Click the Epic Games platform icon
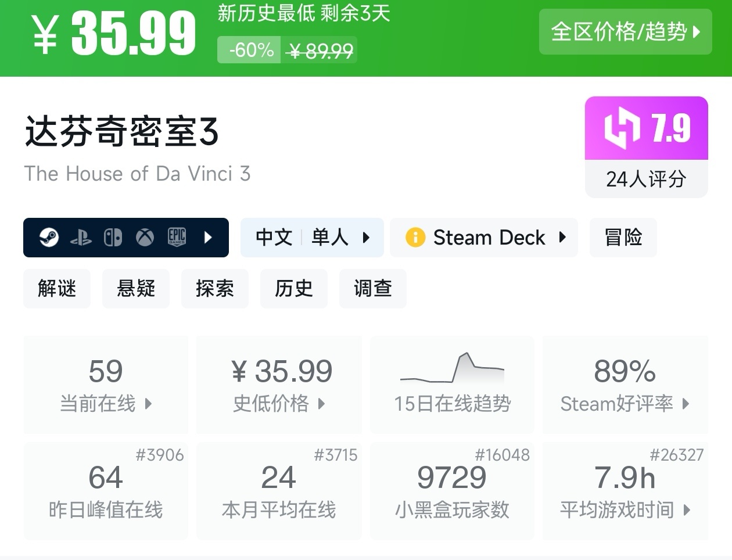Image resolution: width=732 pixels, height=560 pixels. (177, 237)
